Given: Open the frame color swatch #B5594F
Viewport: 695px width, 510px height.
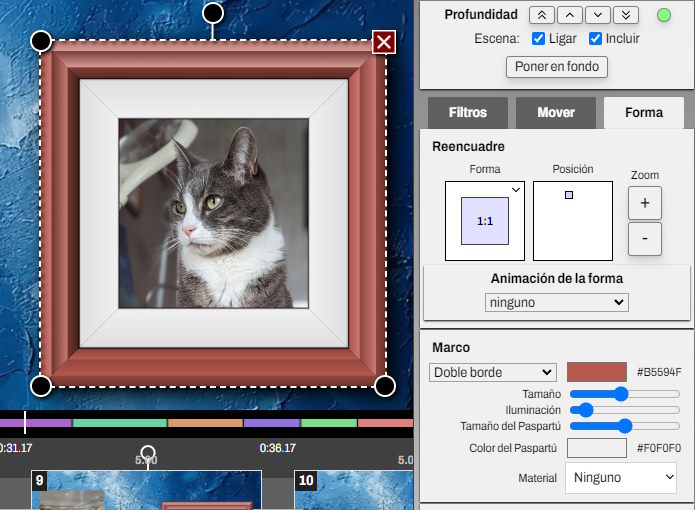Looking at the screenshot, I should click(597, 372).
